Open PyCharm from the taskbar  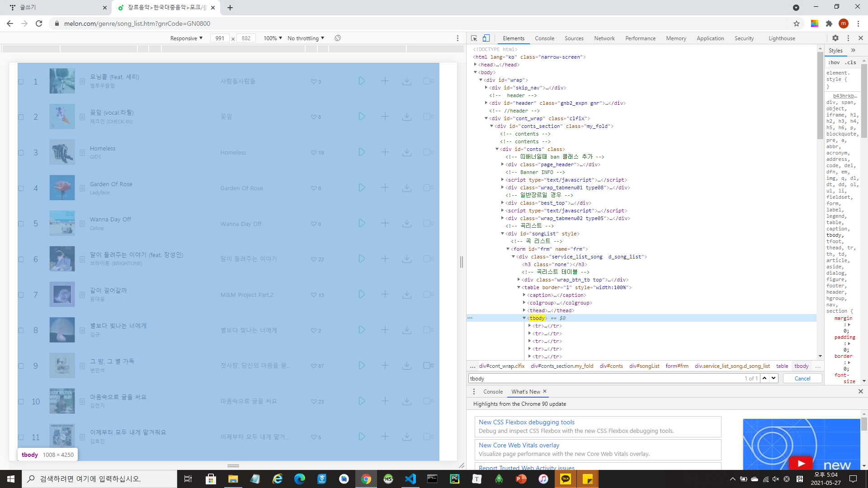(455, 479)
